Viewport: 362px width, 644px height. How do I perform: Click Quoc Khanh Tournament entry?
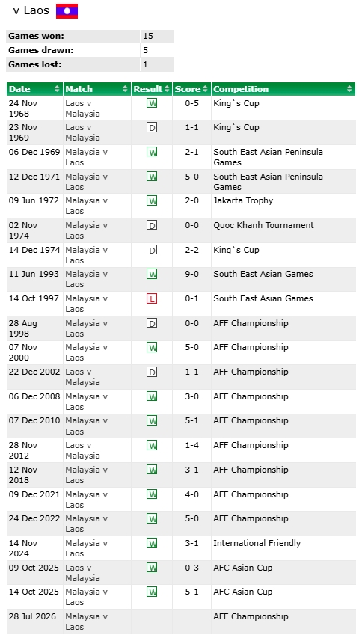[263, 225]
